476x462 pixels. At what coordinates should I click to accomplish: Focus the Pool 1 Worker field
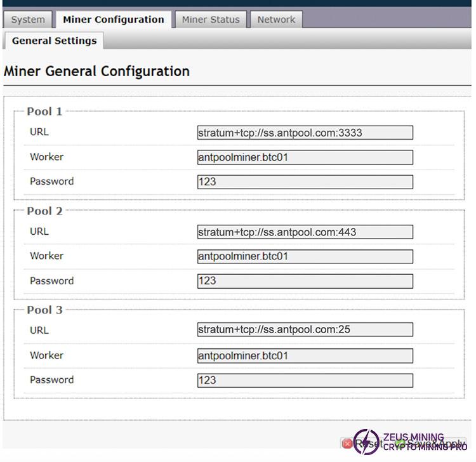[305, 157]
